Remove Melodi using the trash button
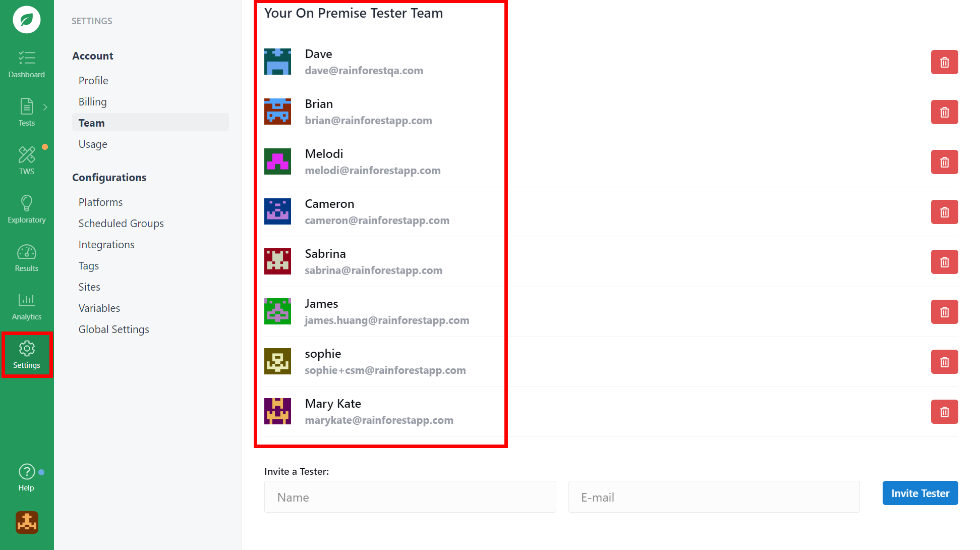The width and height of the screenshot is (980, 550). (x=944, y=162)
